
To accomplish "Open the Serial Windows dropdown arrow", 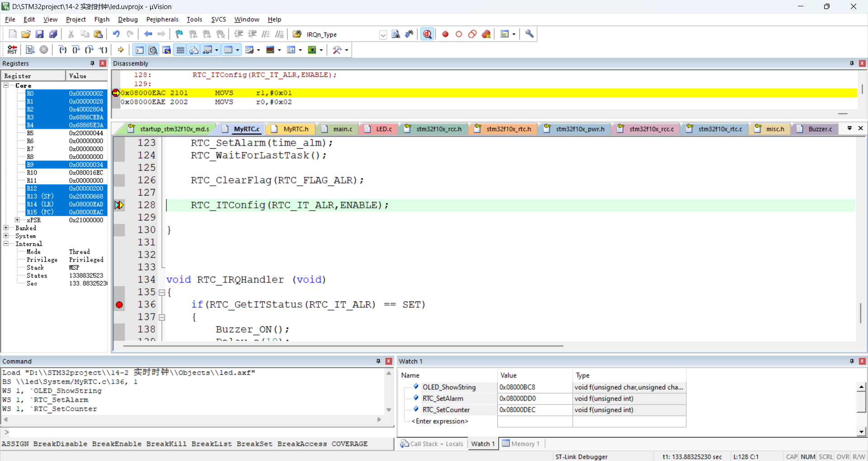I will (259, 50).
